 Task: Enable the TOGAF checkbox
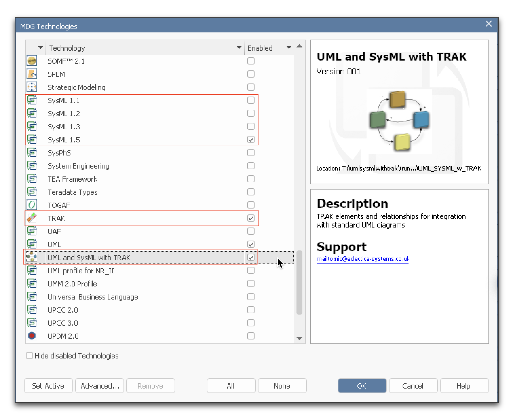(x=251, y=205)
